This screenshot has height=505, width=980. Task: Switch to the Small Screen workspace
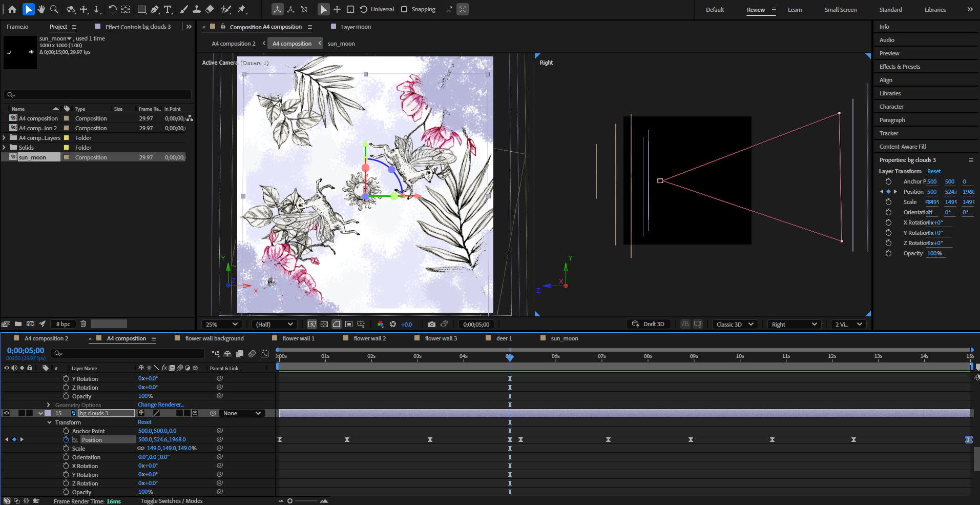[840, 10]
